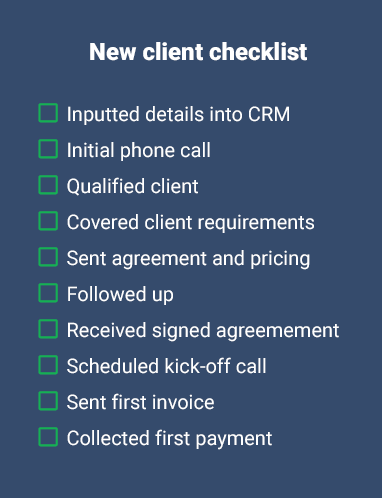Check the Inputted details into CRM box
The image size is (382, 498).
point(48,113)
